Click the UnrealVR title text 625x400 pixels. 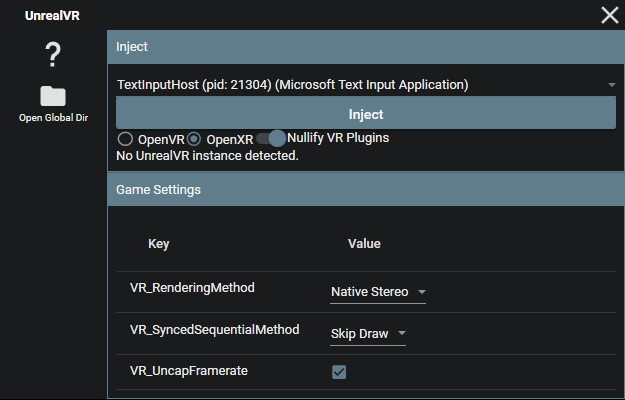tap(52, 16)
